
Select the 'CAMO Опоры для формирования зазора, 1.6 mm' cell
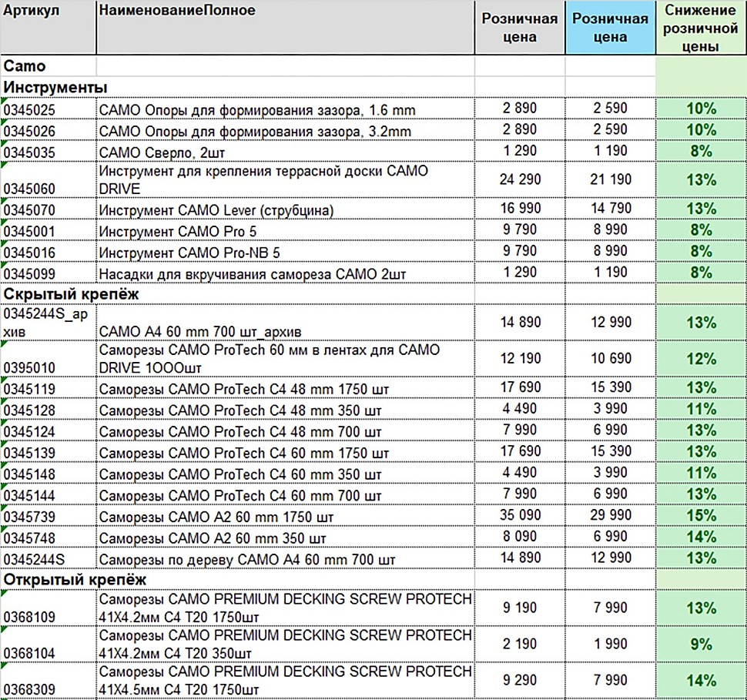286,109
